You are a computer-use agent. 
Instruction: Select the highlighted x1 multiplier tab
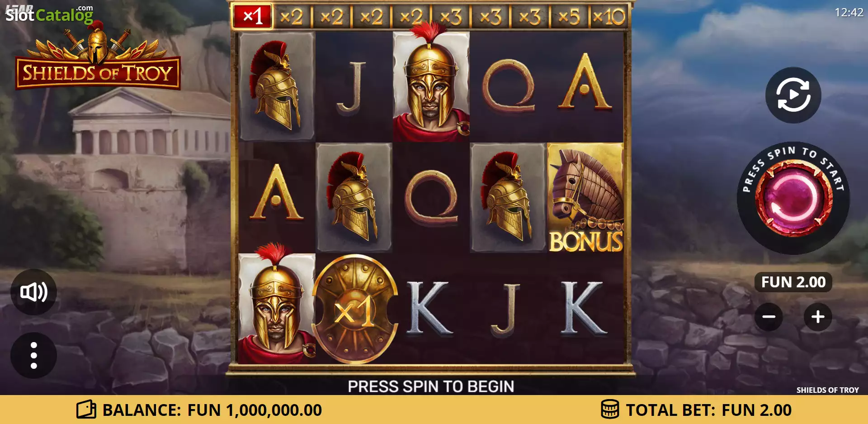[x=252, y=17]
